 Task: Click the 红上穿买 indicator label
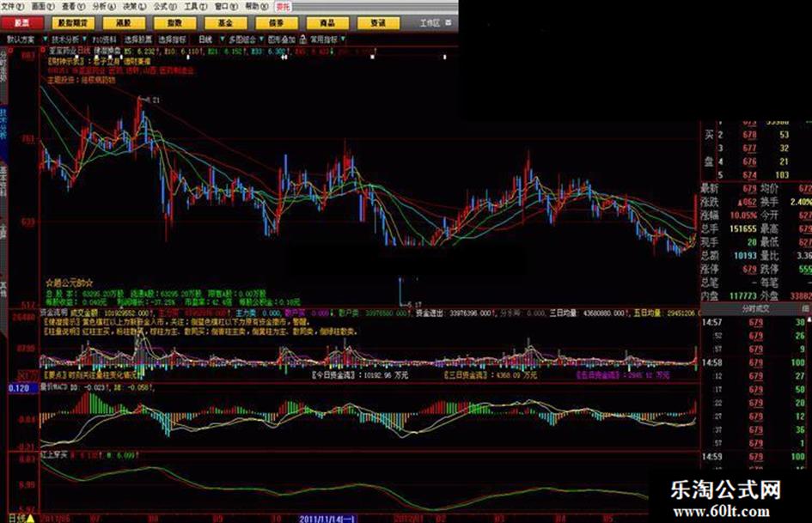coord(54,454)
